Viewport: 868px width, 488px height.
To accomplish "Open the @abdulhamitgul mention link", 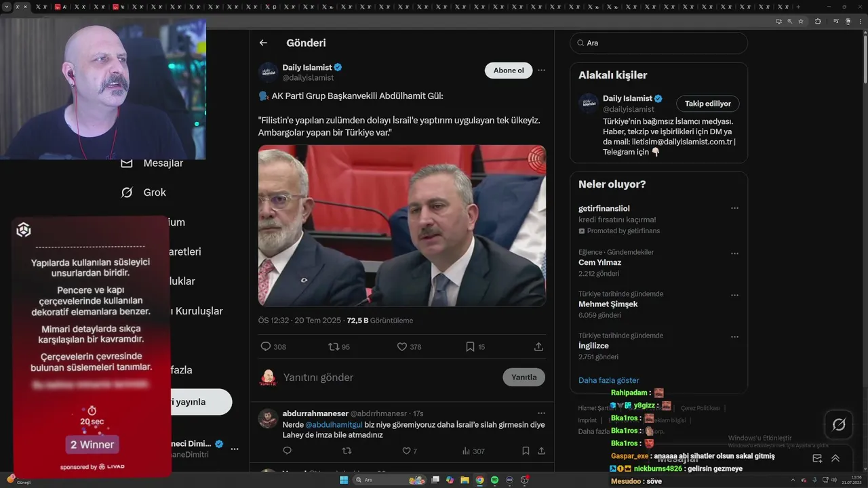I will [x=334, y=425].
